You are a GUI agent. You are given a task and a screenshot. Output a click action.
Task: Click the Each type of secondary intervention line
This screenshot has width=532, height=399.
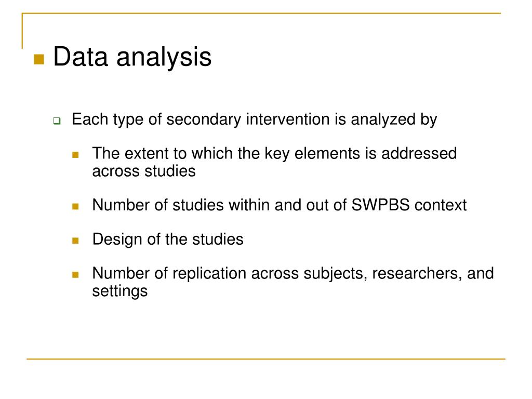click(255, 120)
